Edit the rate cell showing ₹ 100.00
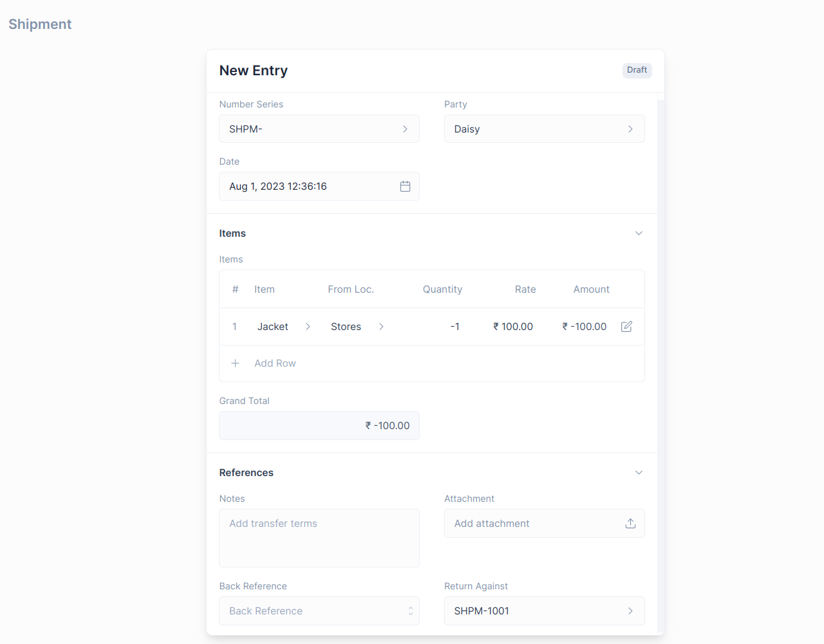The height and width of the screenshot is (644, 824). coord(513,327)
